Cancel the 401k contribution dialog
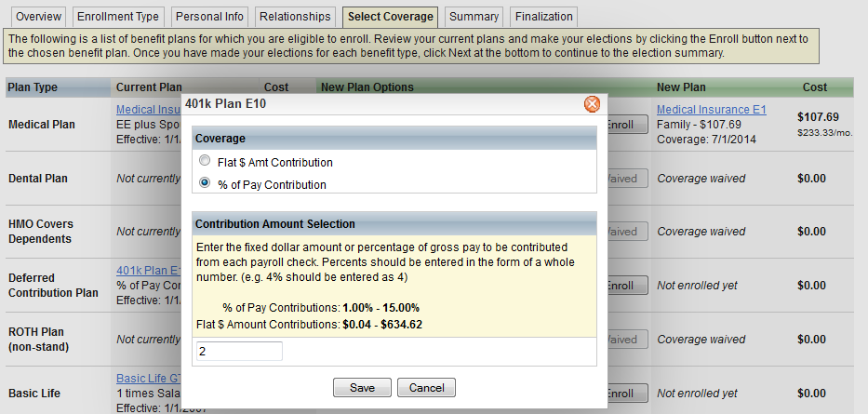 (x=426, y=388)
